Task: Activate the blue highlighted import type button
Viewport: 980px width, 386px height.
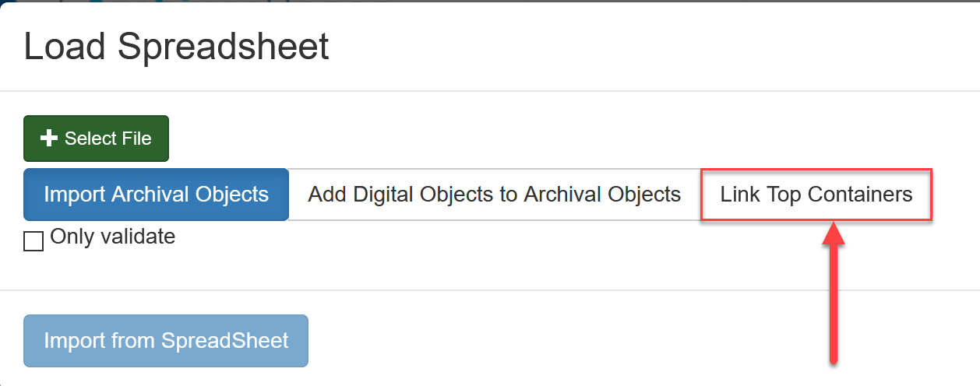Action: pos(156,195)
